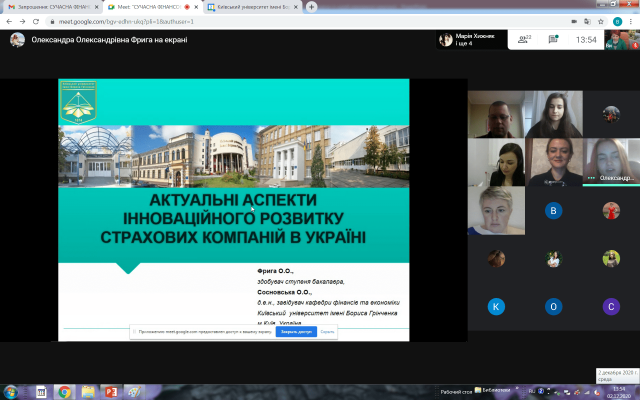Click the Сховати link in sharing bar
The image size is (640, 400).
327,331
